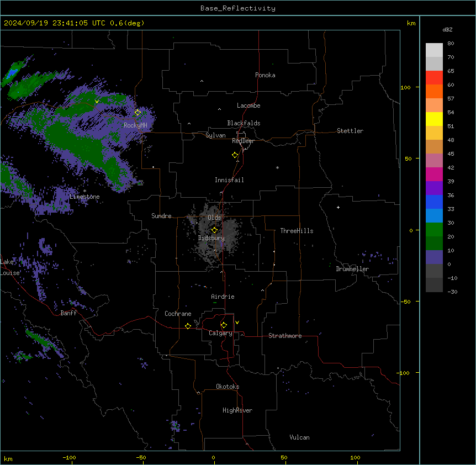
Task: Click the Stettler city label
Action: tap(350, 131)
